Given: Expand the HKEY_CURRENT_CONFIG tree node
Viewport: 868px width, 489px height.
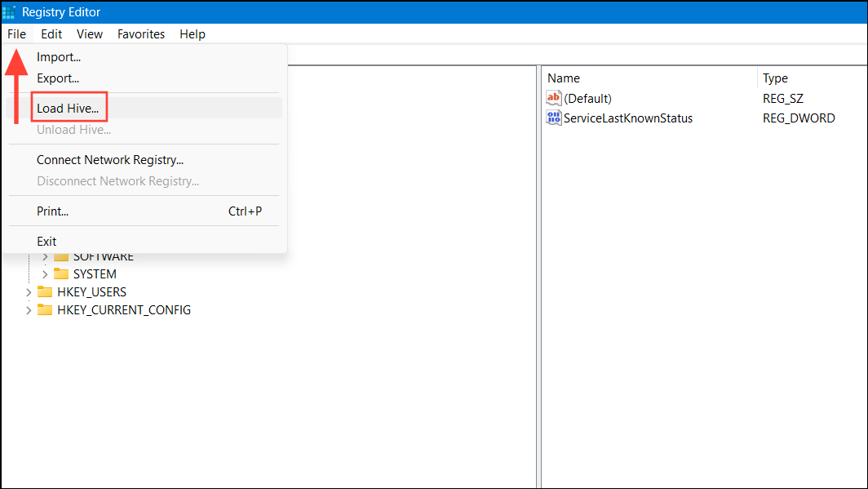Looking at the screenshot, I should [29, 310].
